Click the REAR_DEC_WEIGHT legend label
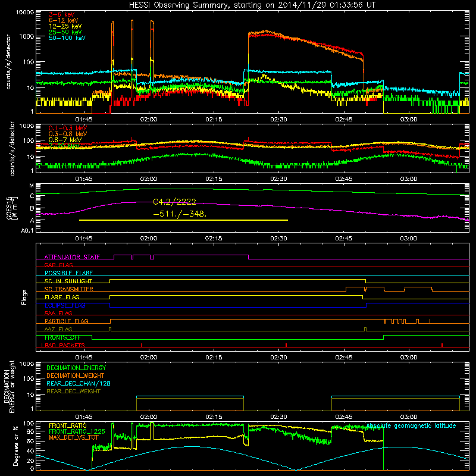476x476 pixels. 73,392
